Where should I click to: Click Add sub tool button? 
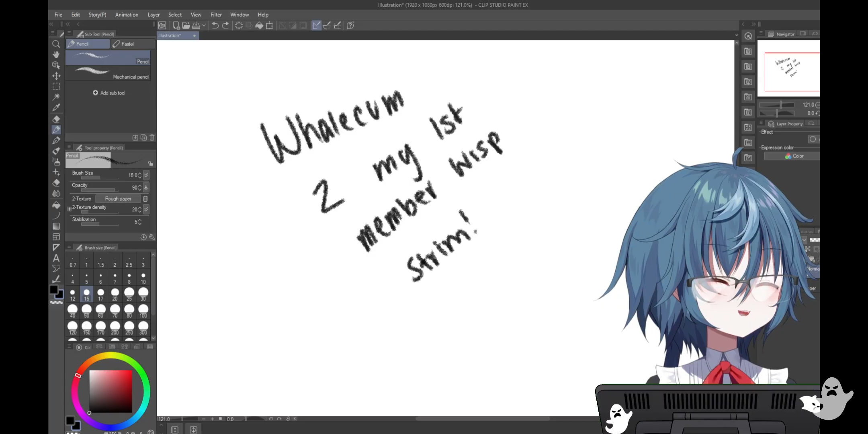pyautogui.click(x=109, y=93)
